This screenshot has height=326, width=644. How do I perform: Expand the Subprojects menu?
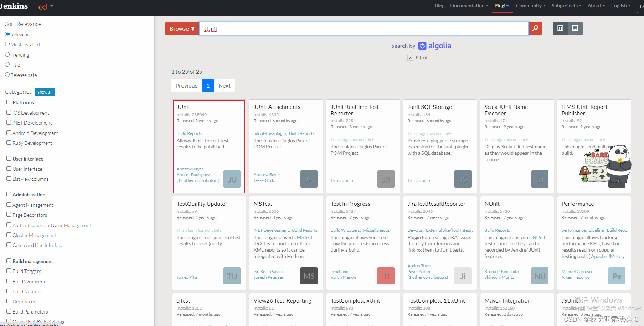[567, 6]
